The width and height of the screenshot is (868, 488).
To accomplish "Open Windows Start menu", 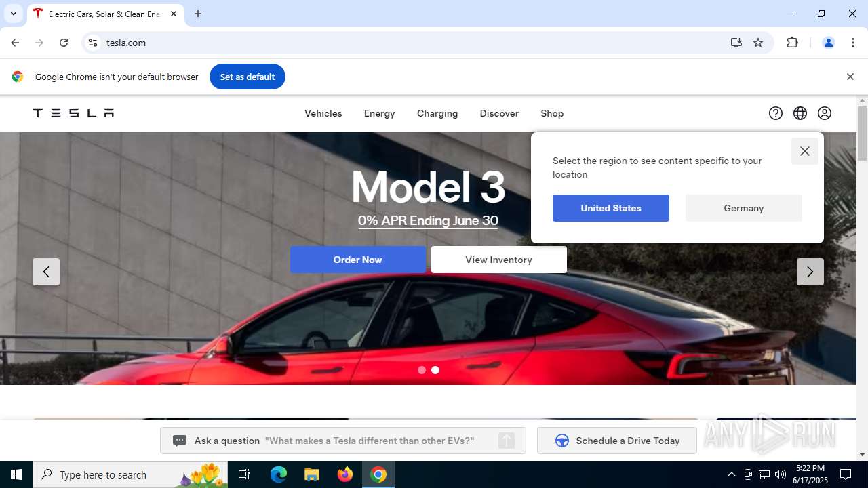I will (x=16, y=474).
